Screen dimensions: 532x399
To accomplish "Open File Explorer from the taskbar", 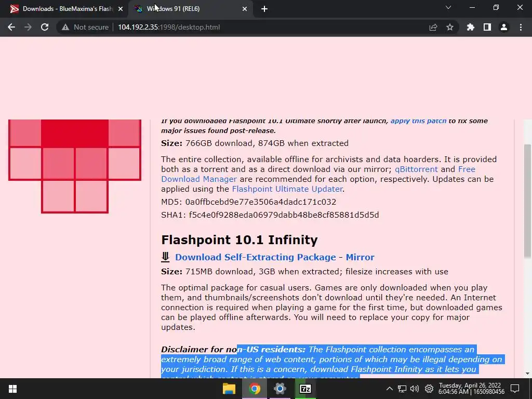I will click(x=229, y=389).
